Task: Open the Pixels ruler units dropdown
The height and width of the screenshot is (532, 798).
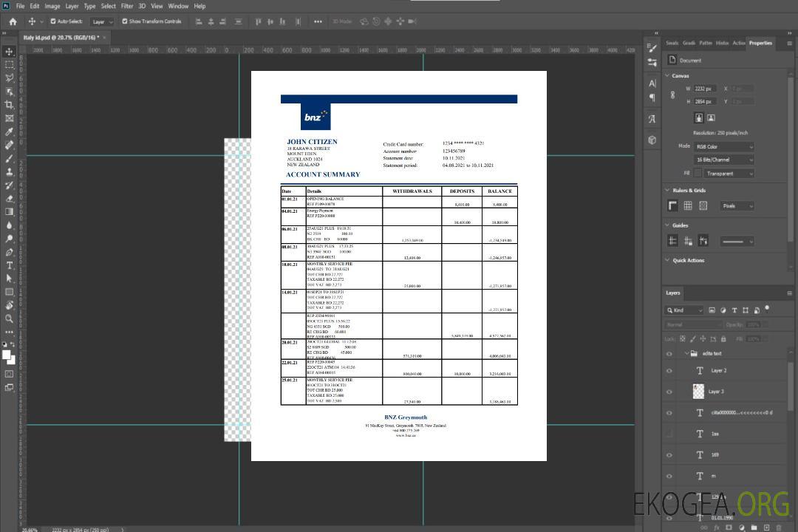Action: pyautogui.click(x=737, y=206)
